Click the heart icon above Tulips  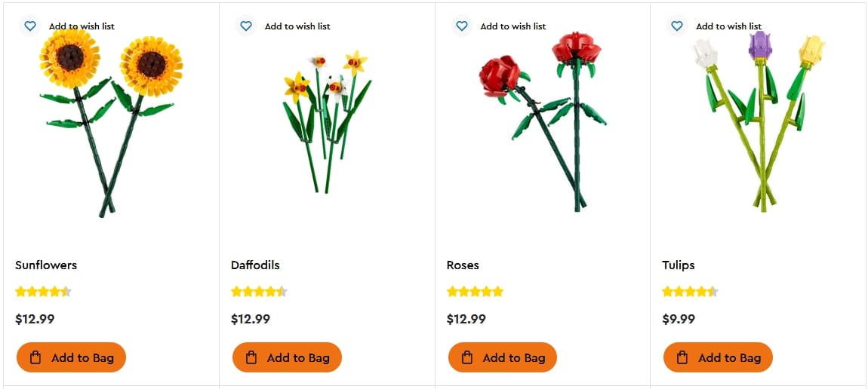[x=677, y=26]
